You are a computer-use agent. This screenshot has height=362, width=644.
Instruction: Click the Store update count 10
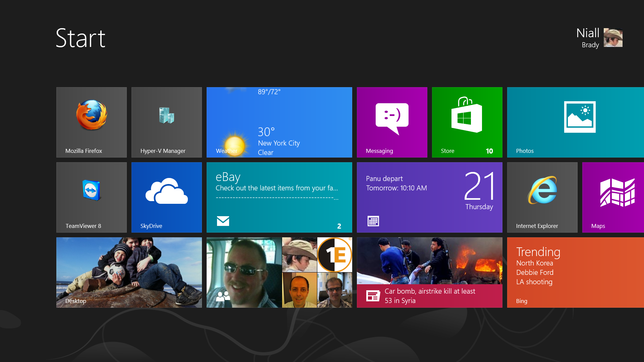(x=489, y=151)
